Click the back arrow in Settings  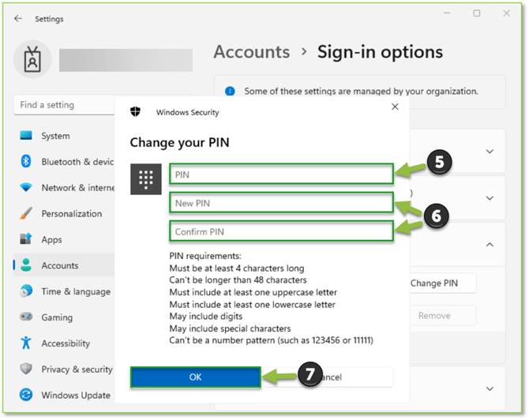[x=18, y=19]
